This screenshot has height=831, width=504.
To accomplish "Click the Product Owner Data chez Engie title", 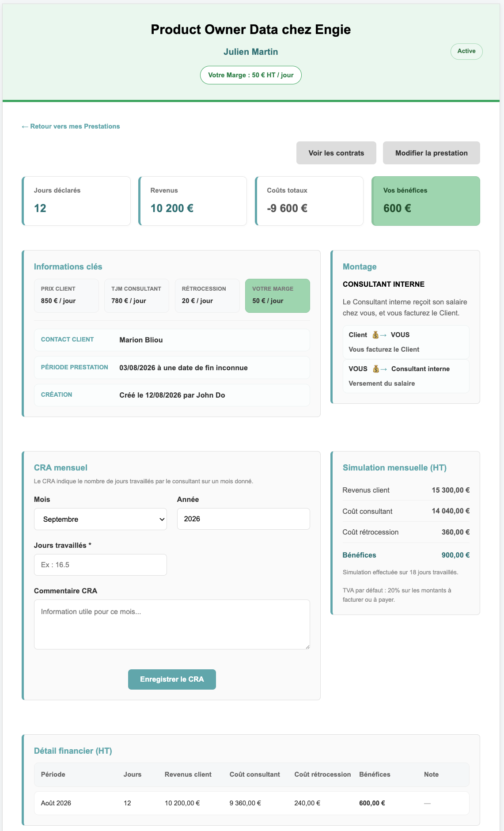I will [251, 30].
